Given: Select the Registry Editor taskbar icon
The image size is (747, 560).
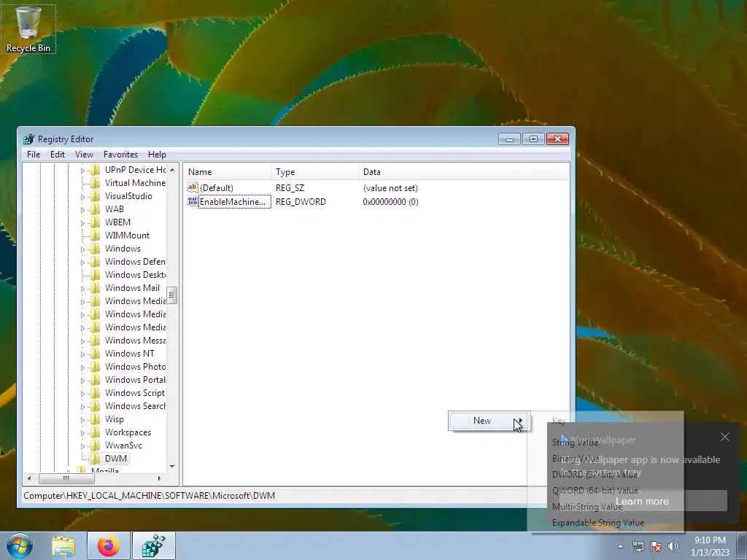Looking at the screenshot, I should 153,545.
